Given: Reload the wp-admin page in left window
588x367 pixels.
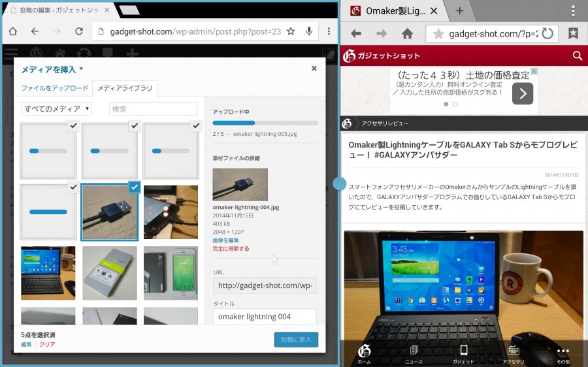Looking at the screenshot, I should 79,31.
